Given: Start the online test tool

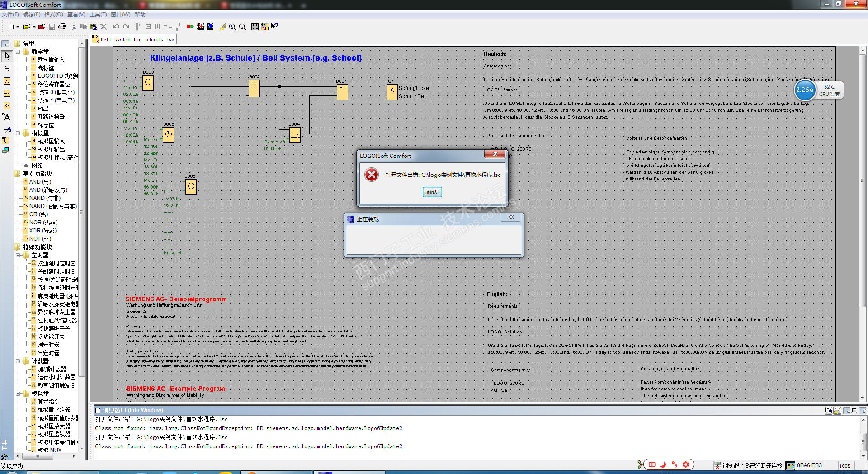Looking at the screenshot, I should [x=6, y=151].
